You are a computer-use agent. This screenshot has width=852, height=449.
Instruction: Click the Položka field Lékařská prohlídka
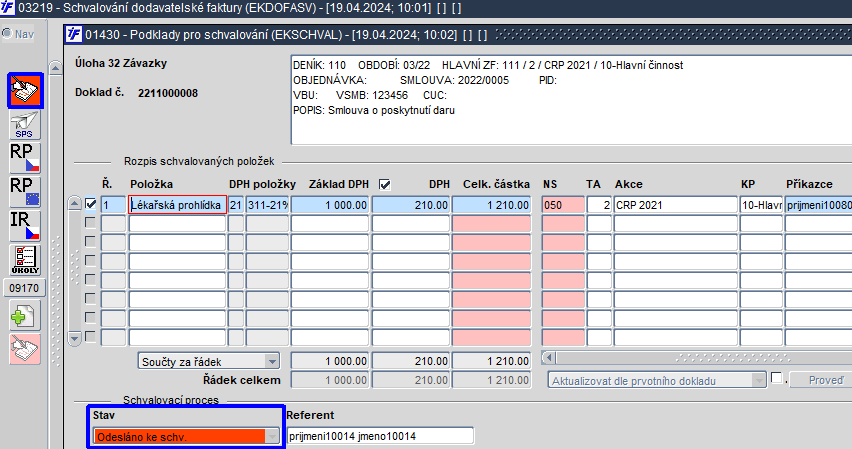point(178,205)
